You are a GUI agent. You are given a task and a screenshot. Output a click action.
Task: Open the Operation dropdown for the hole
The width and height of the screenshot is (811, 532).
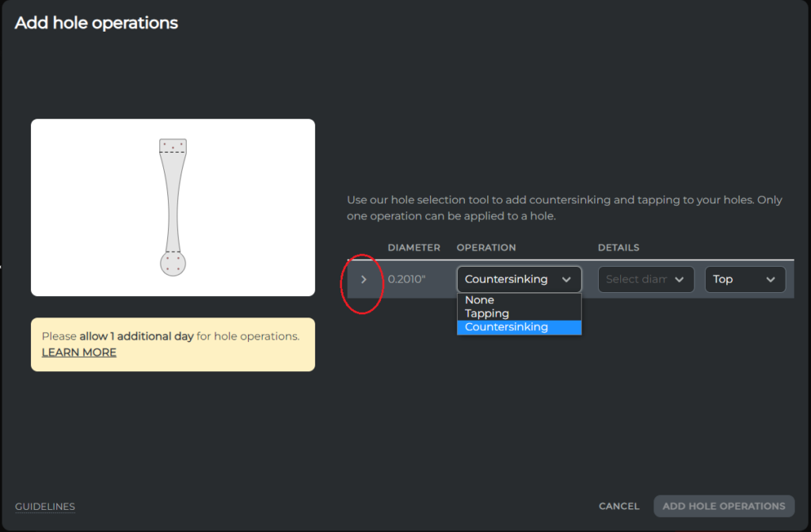click(x=519, y=279)
